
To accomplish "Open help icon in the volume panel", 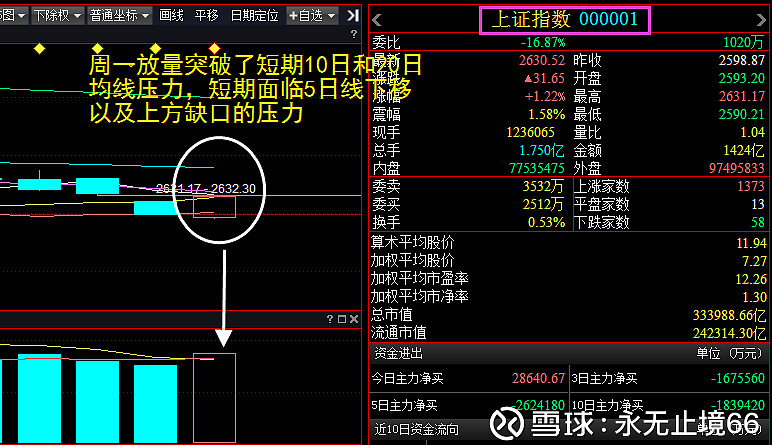I will click(330, 319).
